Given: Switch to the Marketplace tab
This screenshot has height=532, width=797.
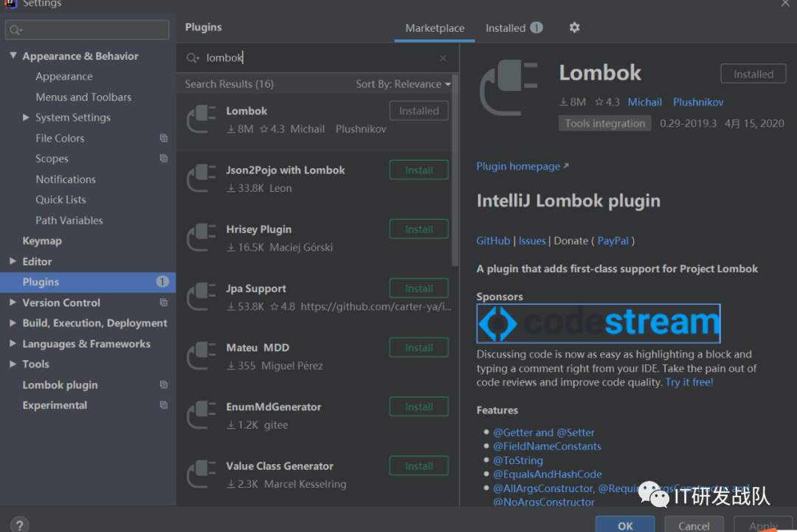Looking at the screenshot, I should (x=435, y=28).
